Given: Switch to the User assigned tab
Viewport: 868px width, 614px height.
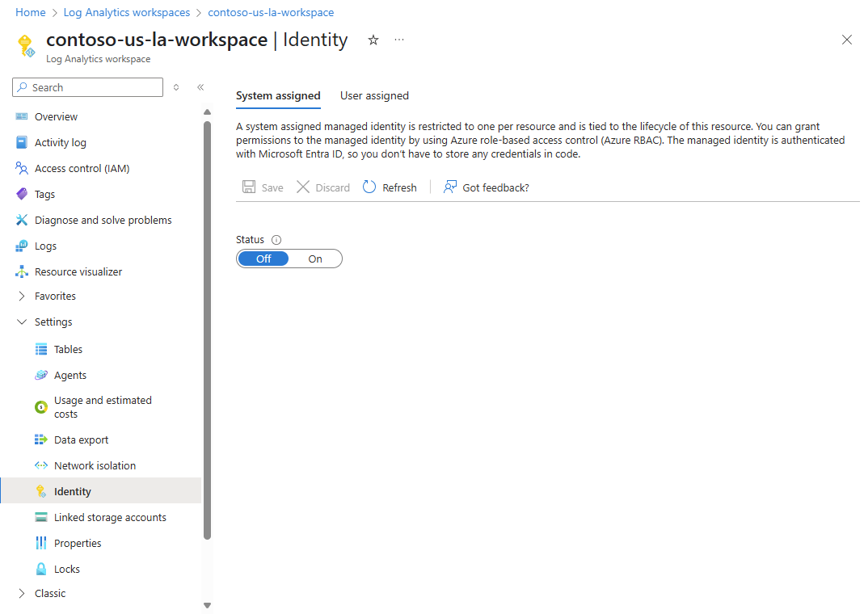Looking at the screenshot, I should pyautogui.click(x=374, y=95).
